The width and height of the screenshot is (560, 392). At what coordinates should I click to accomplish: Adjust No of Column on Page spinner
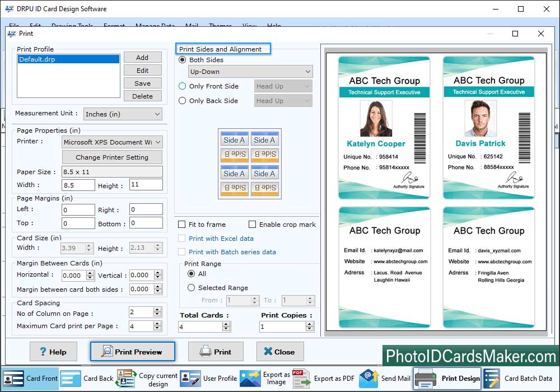pyautogui.click(x=157, y=312)
